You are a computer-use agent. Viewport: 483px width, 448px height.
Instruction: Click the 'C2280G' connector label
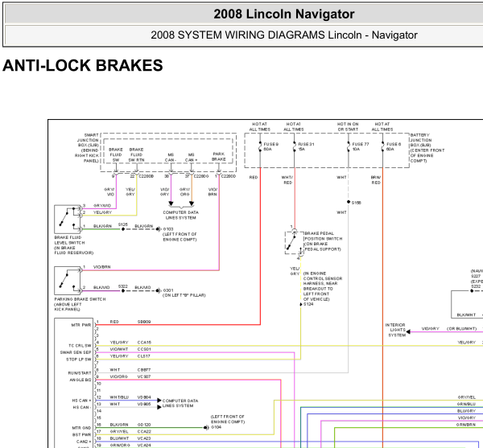[201, 176]
